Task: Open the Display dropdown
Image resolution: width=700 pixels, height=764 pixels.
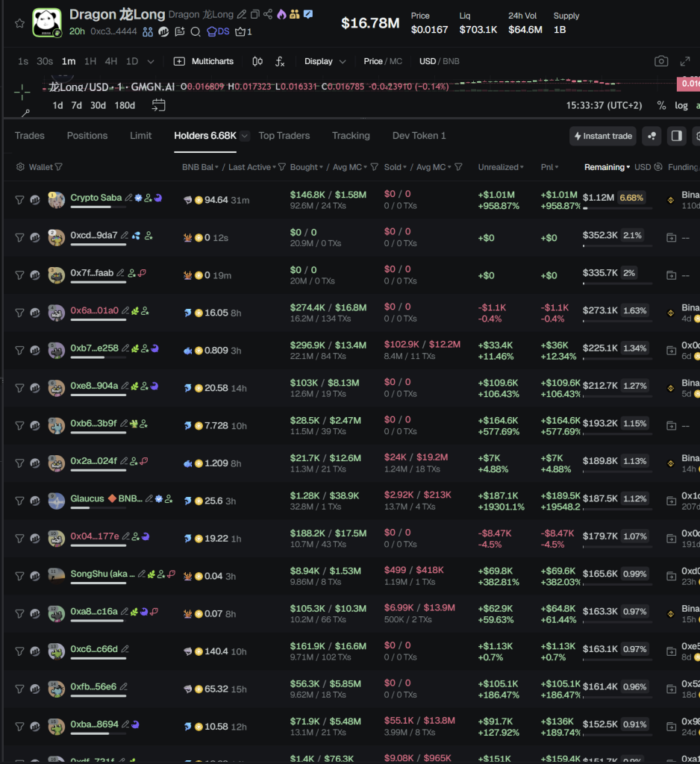Action: (325, 61)
